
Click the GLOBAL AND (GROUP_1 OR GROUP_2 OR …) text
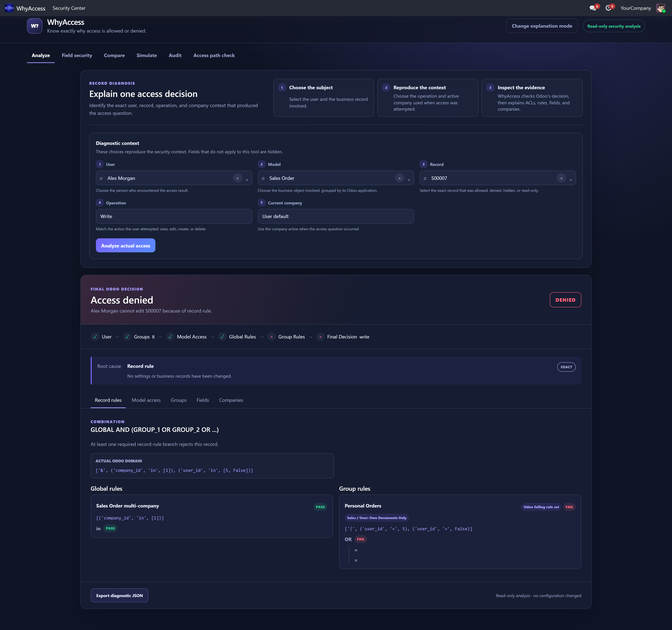coord(155,430)
